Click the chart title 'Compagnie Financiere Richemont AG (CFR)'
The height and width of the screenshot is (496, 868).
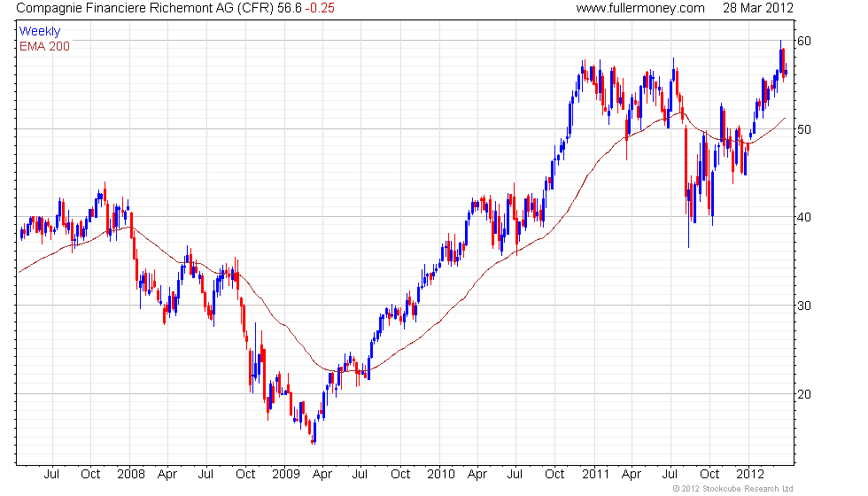(145, 8)
